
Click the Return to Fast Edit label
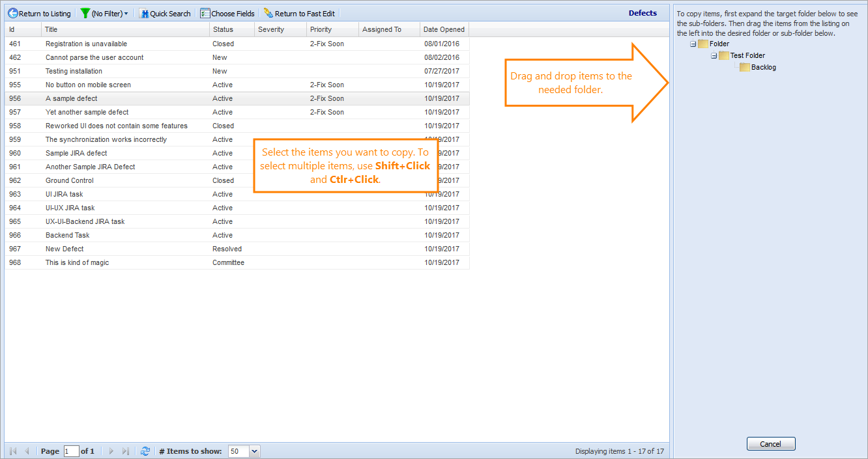tap(305, 14)
